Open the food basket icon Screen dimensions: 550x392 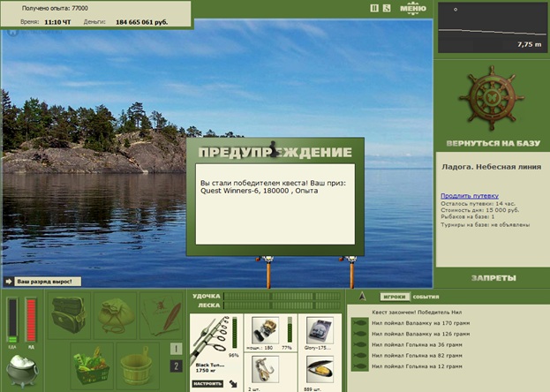pyautogui.click(x=92, y=366)
